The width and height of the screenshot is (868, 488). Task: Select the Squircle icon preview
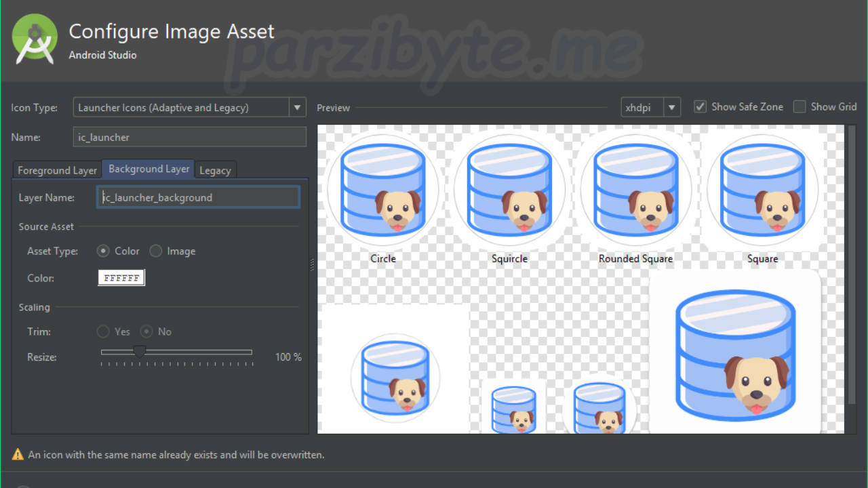click(x=509, y=190)
